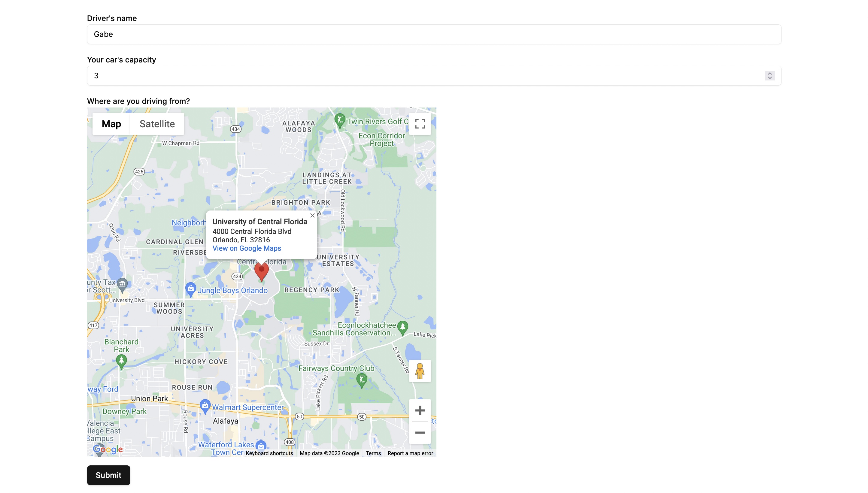The height and width of the screenshot is (493, 868).
Task: Click Walmart Supercenter shopping pin
Action: click(205, 406)
